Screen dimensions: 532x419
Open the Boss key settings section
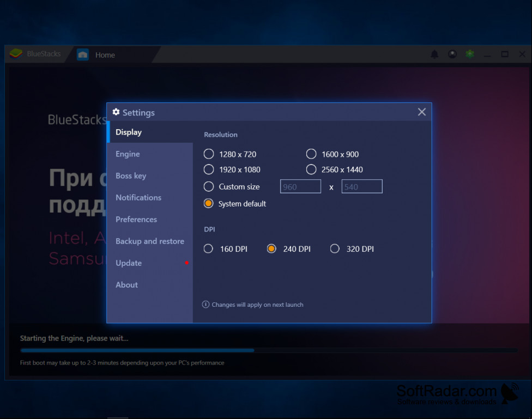150,176
